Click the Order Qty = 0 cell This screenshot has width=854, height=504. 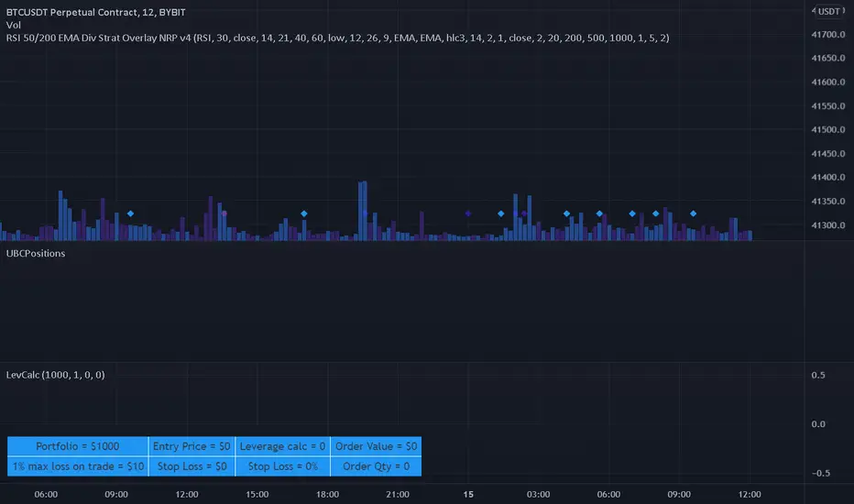click(376, 466)
